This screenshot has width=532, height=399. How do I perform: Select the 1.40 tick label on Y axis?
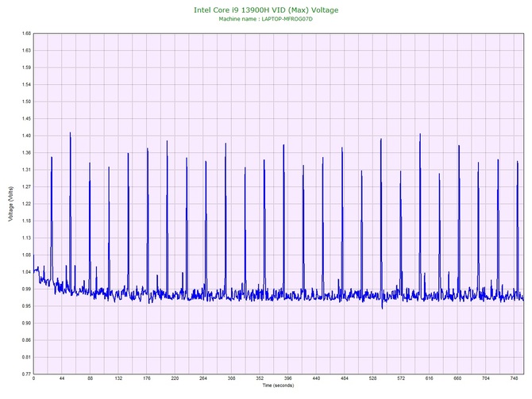pos(26,136)
